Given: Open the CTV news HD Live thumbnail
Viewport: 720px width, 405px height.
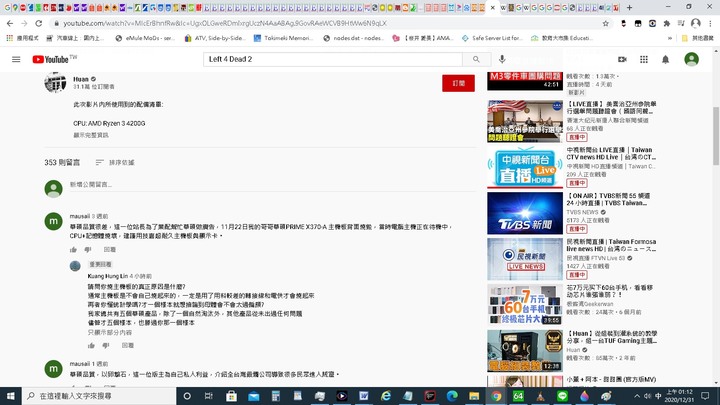Looking at the screenshot, I should coord(525,167).
